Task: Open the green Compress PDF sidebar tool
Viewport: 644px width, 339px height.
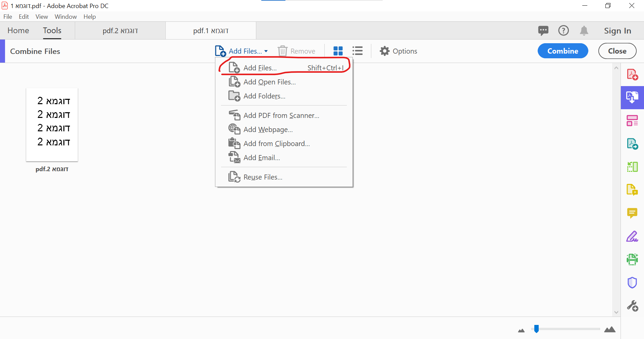Action: click(632, 166)
